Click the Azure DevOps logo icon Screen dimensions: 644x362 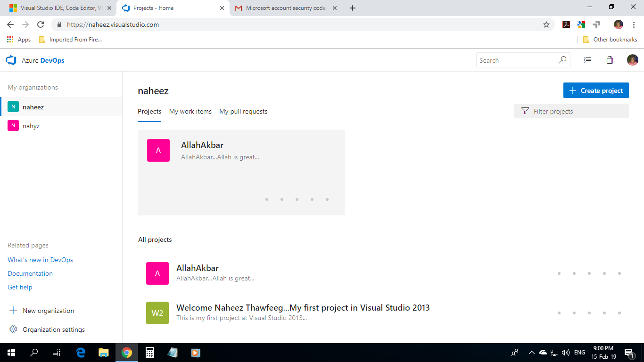[x=11, y=60]
